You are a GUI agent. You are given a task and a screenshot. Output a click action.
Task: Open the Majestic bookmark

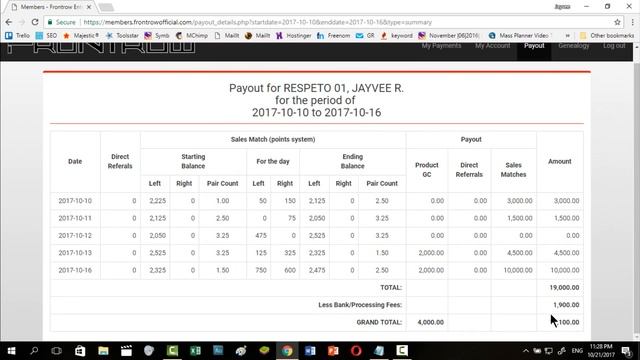pyautogui.click(x=81, y=36)
